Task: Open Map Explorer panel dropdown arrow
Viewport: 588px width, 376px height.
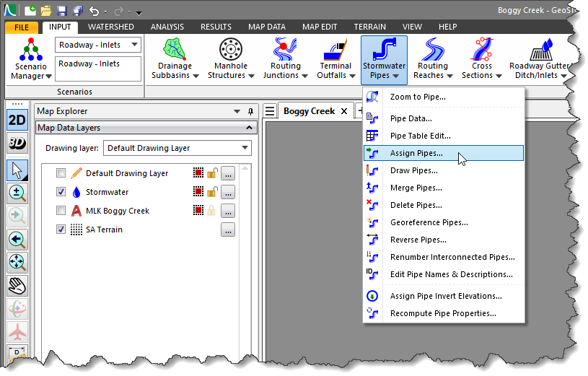Action: (237, 111)
